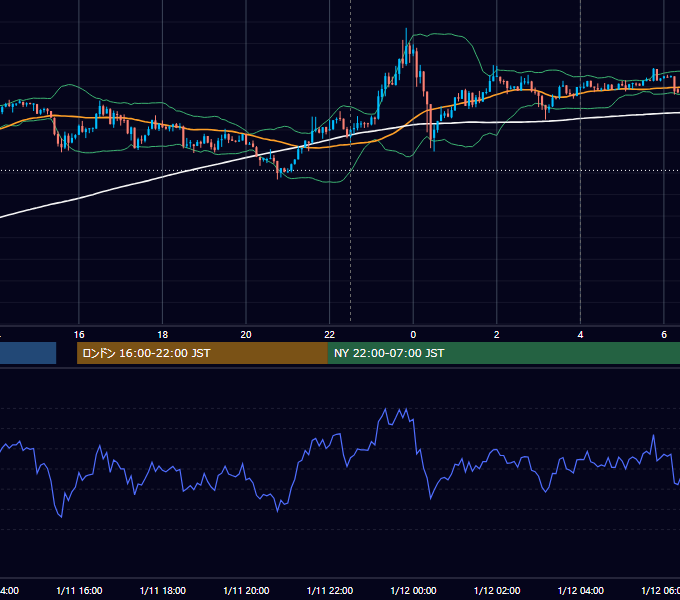Click the 1/11 16:00 oscillator axis label
The height and width of the screenshot is (600, 680).
coord(79,590)
